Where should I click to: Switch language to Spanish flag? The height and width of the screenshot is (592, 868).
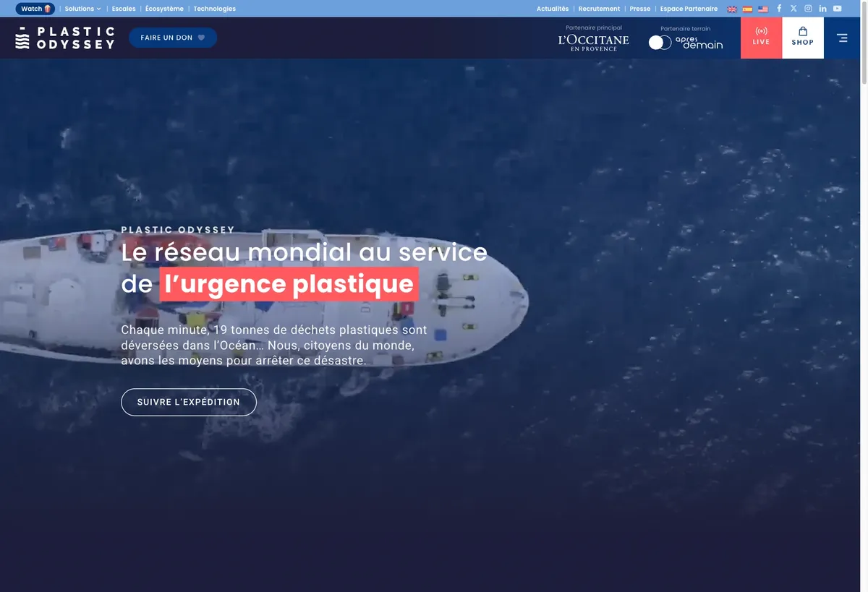point(747,9)
